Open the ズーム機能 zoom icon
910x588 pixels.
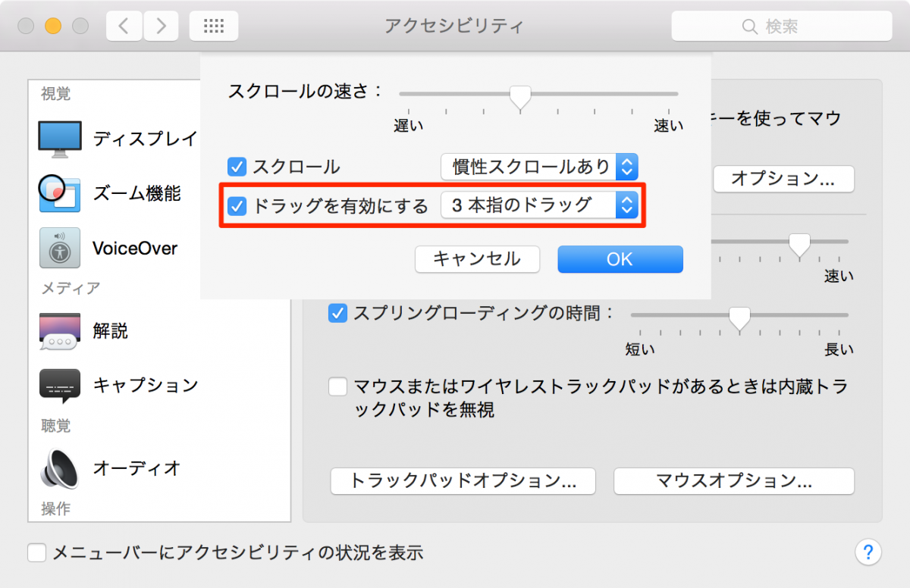click(59, 193)
